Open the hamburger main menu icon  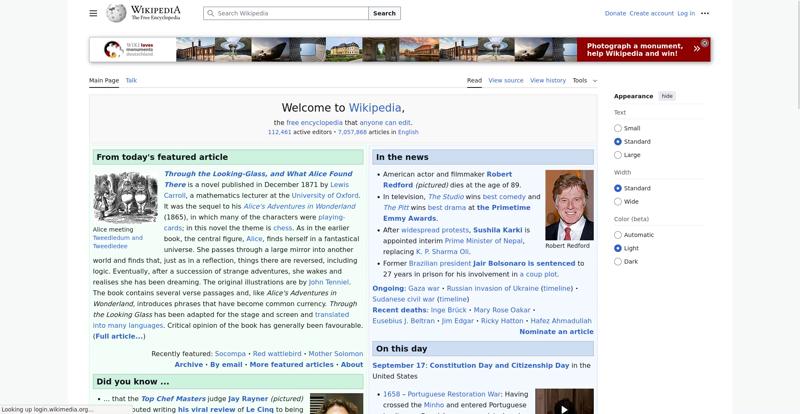[93, 13]
